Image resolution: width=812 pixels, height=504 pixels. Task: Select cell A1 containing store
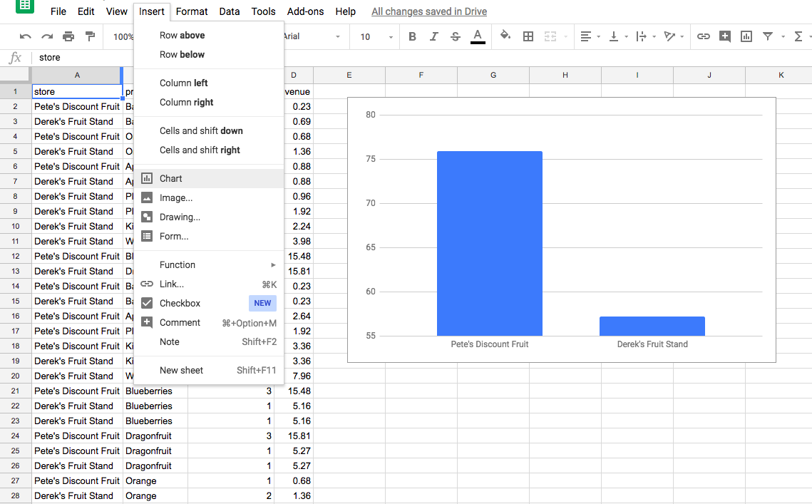[x=77, y=91]
